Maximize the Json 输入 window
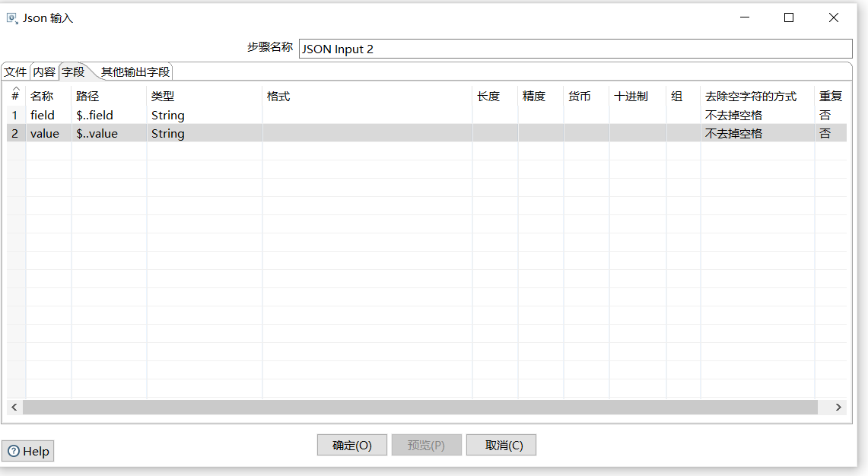868x476 pixels. [789, 17]
